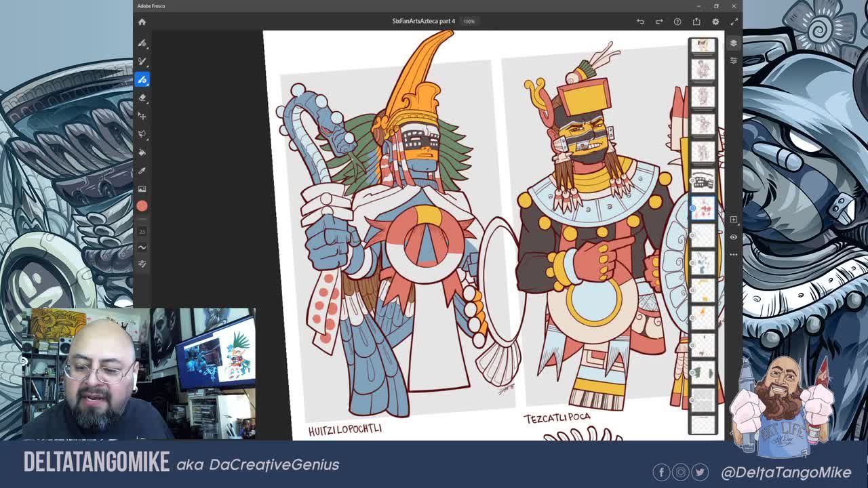
Task: Open the Place Image tool
Action: tap(142, 189)
